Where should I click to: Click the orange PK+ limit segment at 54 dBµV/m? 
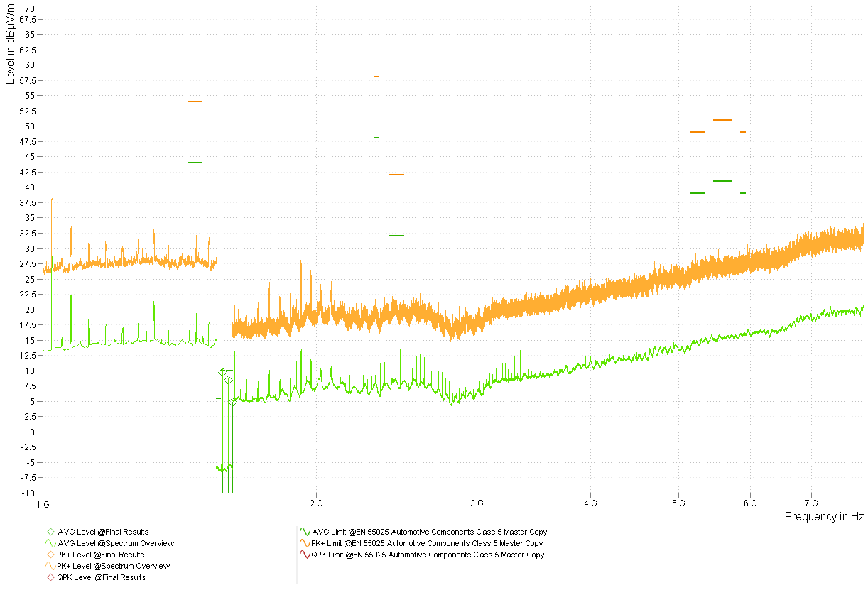click(x=195, y=102)
